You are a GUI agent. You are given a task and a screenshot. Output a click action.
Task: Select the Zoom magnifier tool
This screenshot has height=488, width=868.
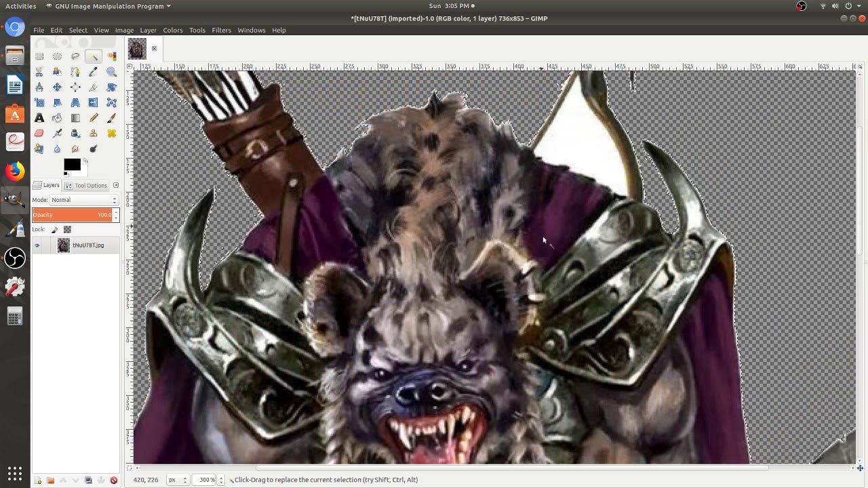111,72
